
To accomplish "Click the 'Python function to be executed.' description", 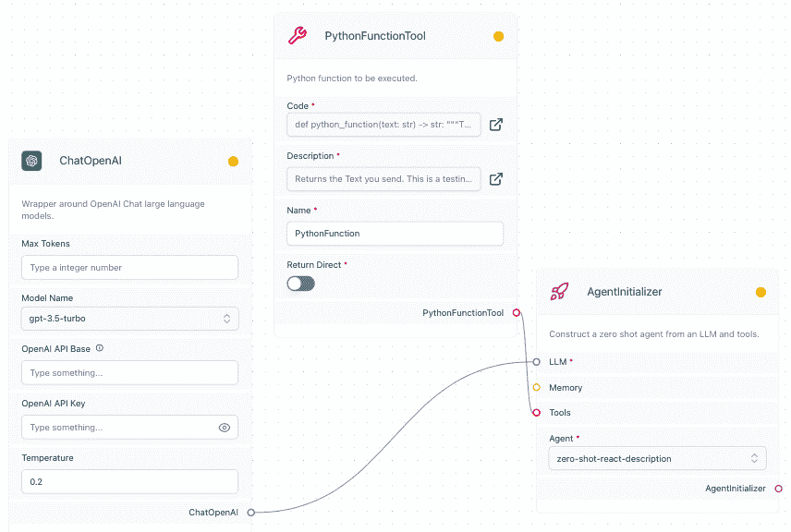I will click(352, 79).
